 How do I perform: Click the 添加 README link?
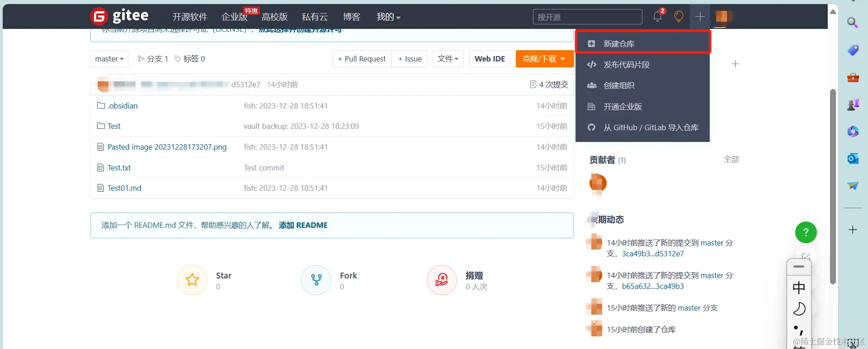coord(303,225)
